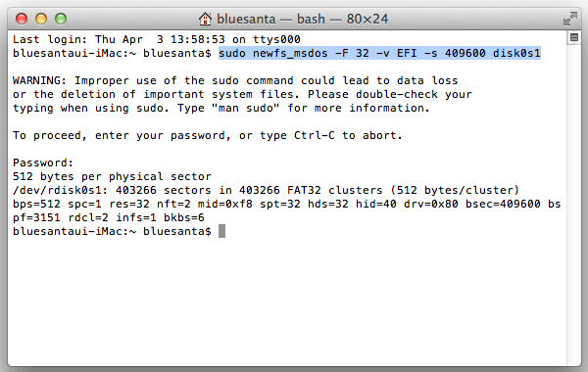Click the "Ctrl-C" text in proceed line
Screen dimensions: 588x372
pyautogui.click(x=315, y=135)
